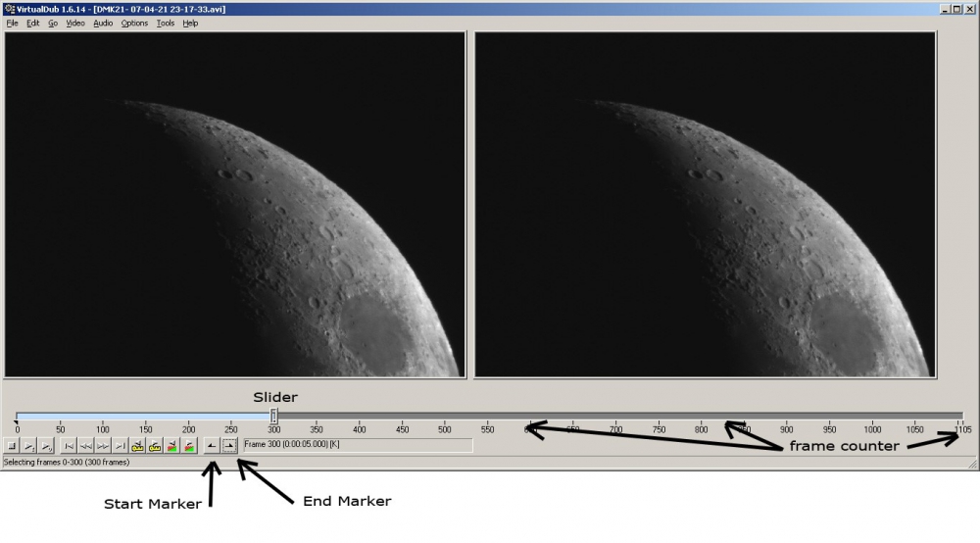Go to next key frame
Screen dimensions: 980x543
point(155,446)
